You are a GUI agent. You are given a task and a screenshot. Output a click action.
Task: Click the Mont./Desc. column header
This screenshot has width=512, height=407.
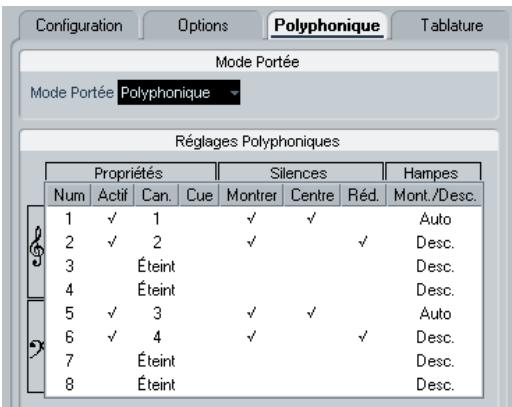[435, 195]
